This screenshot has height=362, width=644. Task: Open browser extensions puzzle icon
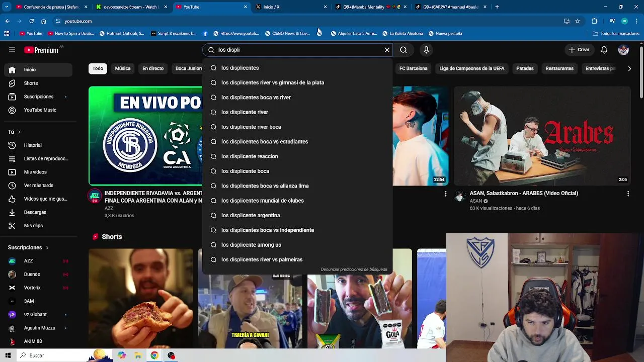click(x=594, y=21)
